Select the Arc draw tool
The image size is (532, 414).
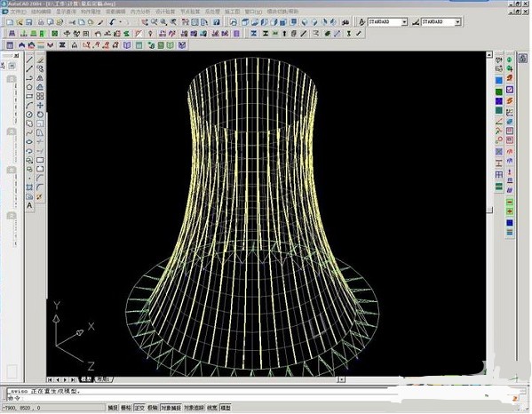click(x=29, y=106)
